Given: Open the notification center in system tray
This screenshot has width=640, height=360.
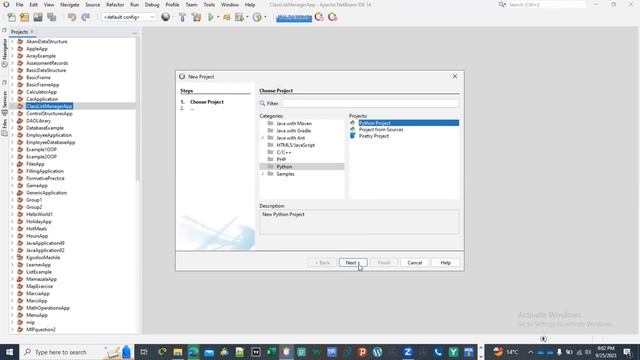Looking at the screenshot, I should 627,352.
